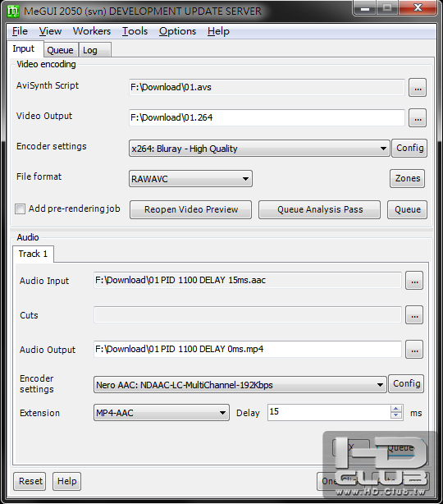The height and width of the screenshot is (504, 443).
Task: Queue the video encoding job
Action: tap(408, 209)
